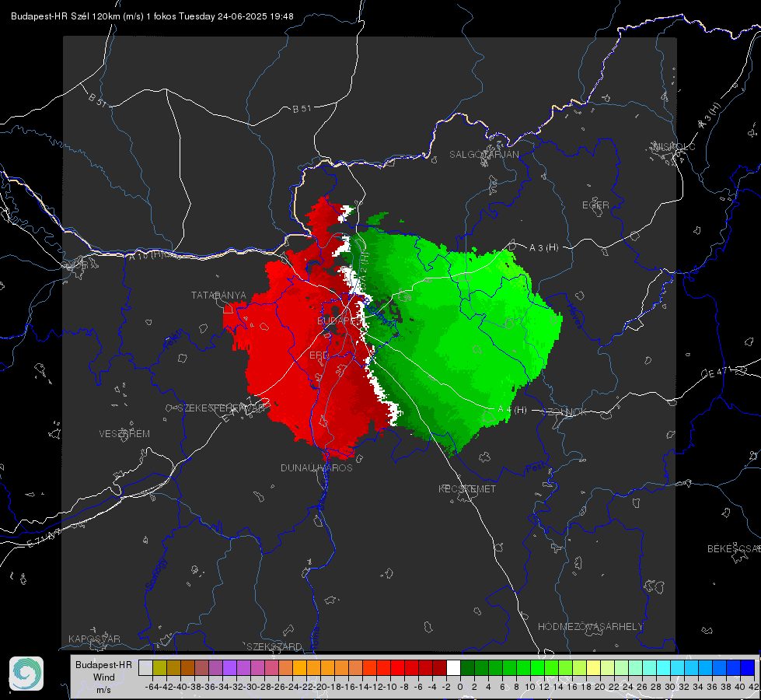
Task: Click the KECSKEMÉT city label
Action: 467,489
